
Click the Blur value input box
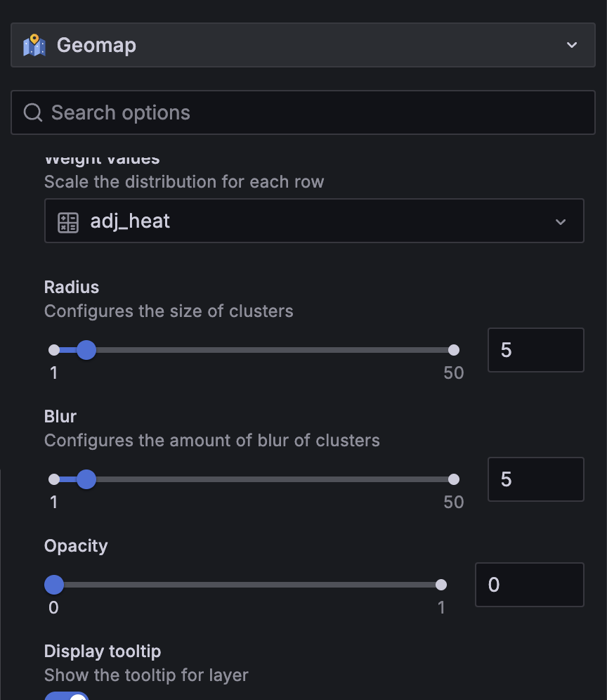pyautogui.click(x=536, y=479)
